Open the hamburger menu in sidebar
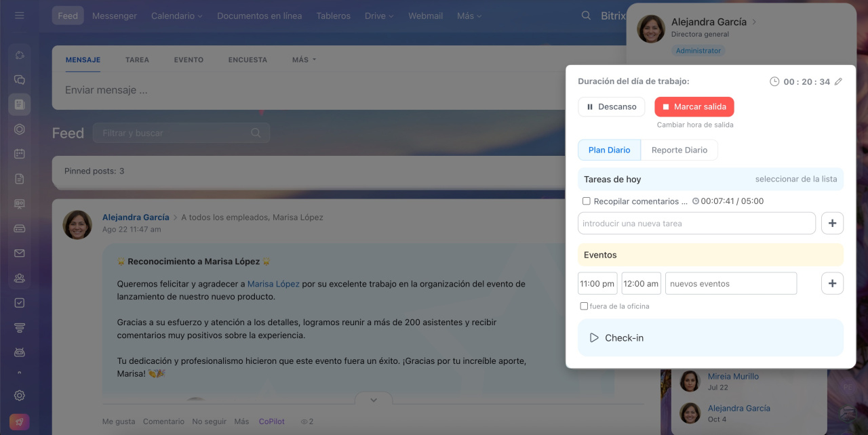868x435 pixels. tap(19, 16)
